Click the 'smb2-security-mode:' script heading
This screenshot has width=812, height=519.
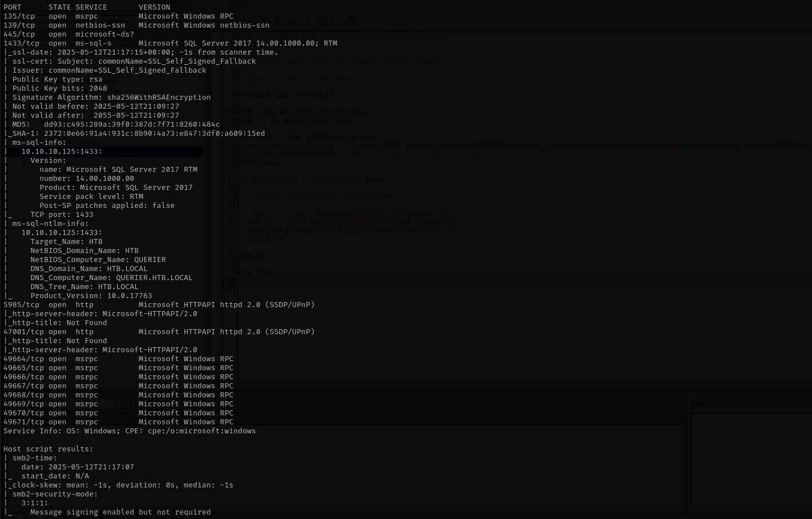tap(55, 494)
